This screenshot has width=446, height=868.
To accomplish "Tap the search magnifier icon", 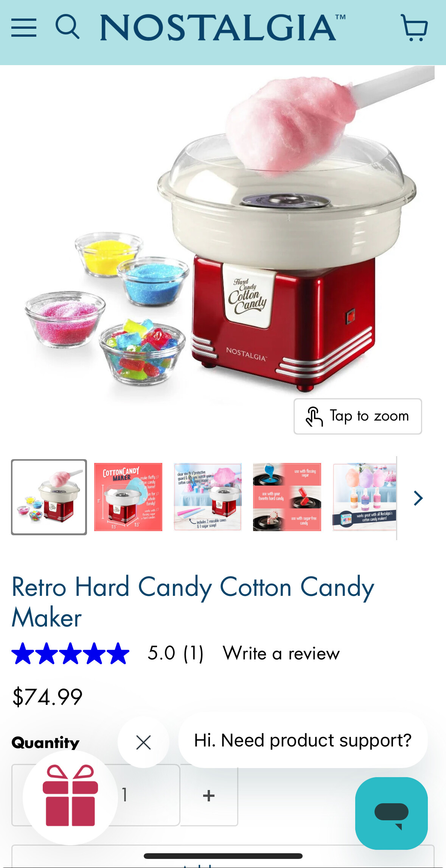I will pos(67,27).
